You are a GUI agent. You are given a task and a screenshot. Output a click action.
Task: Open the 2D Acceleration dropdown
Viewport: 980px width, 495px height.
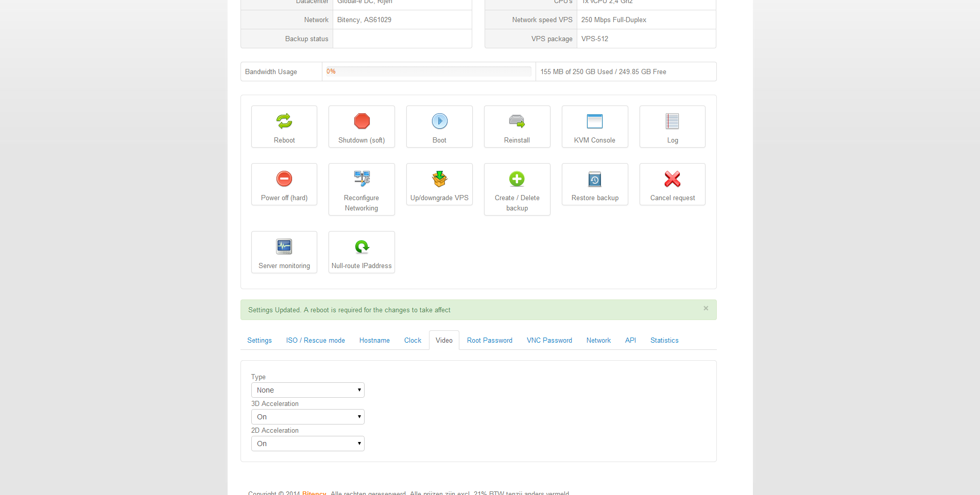click(x=307, y=444)
